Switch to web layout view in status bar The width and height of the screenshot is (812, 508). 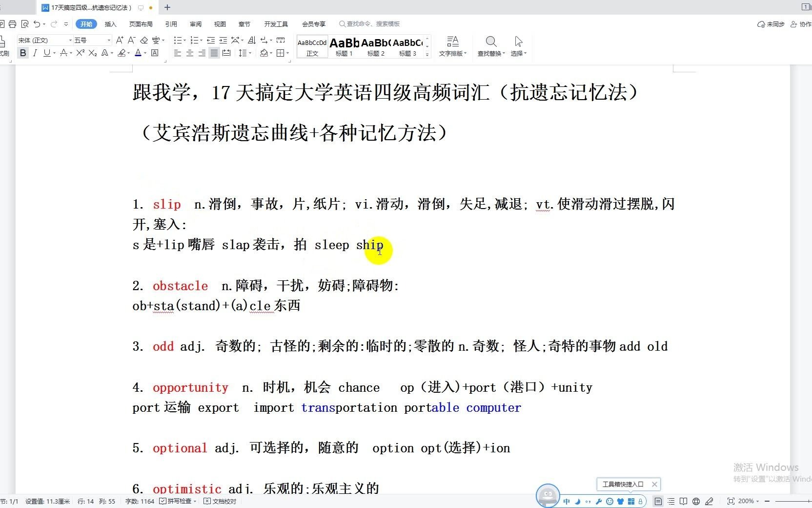[x=696, y=501]
